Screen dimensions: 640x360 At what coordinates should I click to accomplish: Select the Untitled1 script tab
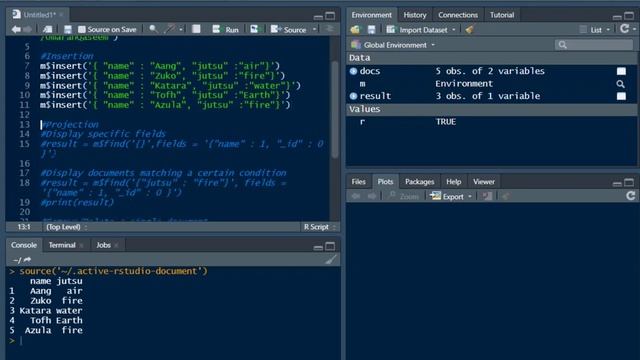[x=39, y=15]
